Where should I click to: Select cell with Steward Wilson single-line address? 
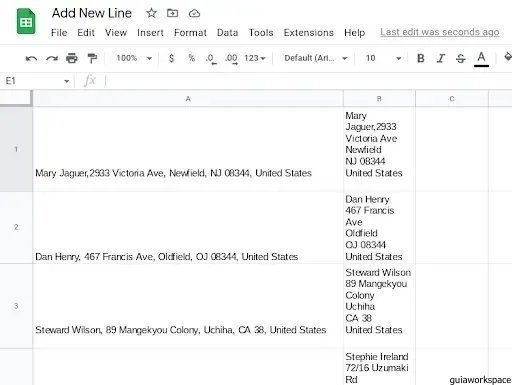pyautogui.click(x=188, y=306)
